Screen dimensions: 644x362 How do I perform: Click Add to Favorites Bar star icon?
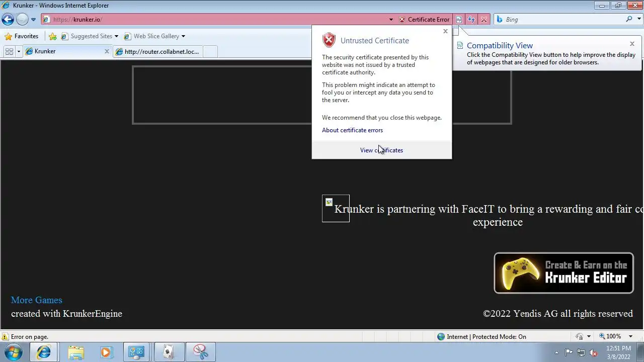(53, 36)
